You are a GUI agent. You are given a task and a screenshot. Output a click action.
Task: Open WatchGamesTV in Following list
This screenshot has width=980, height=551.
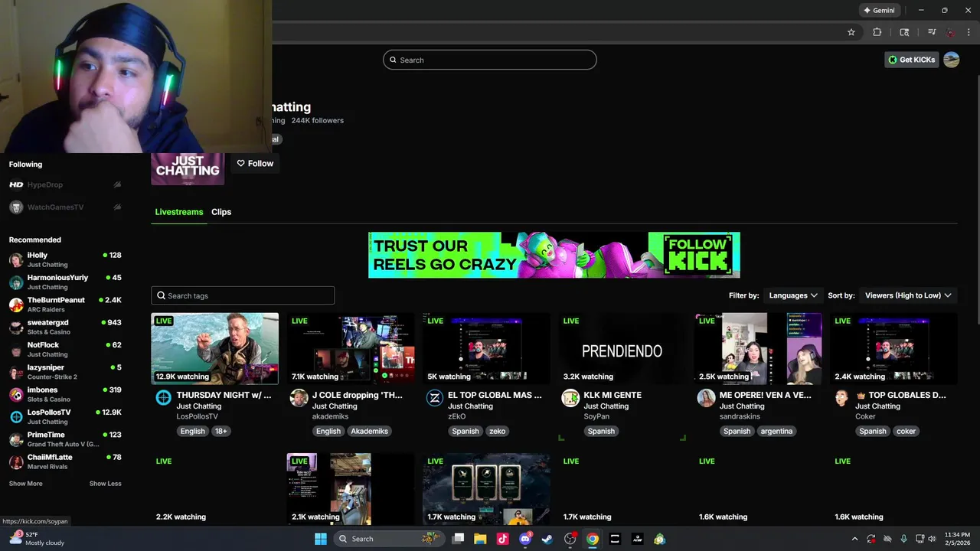coord(65,207)
